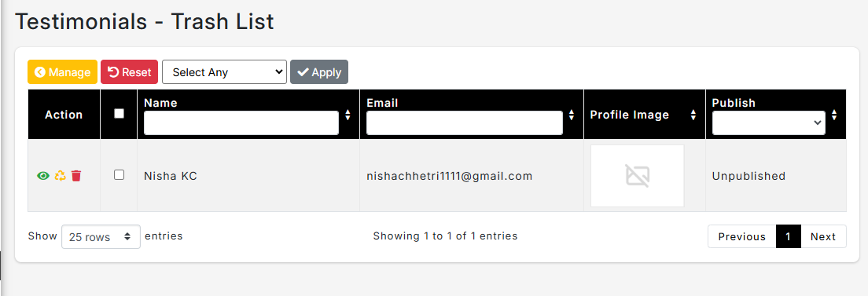Viewport: 868px width, 296px height.
Task: Click the yellow Manage button
Action: tap(63, 72)
